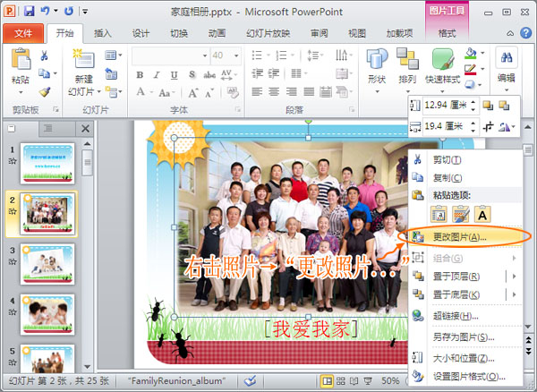This screenshot has width=537, height=392.
Task: Click the Crop icon in mini toolbar
Action: tap(488, 127)
